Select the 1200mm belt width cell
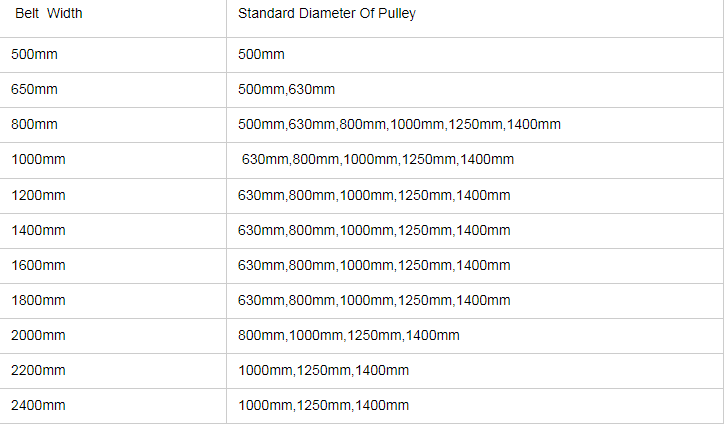The image size is (726, 440). (113, 196)
